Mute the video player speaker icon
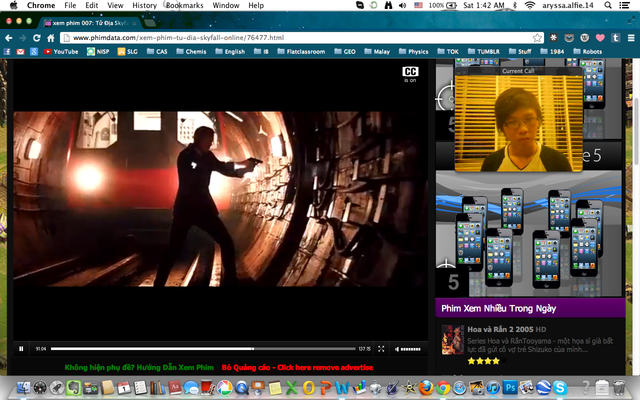 (x=396, y=349)
